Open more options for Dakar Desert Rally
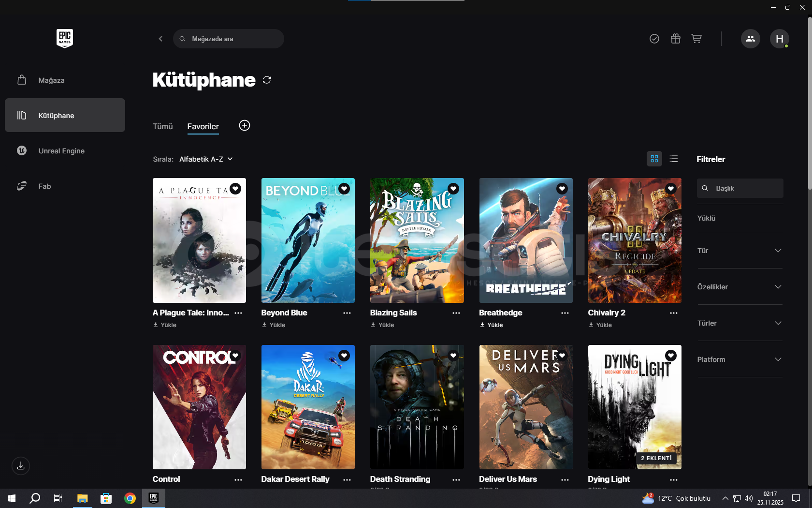This screenshot has height=508, width=812. click(x=347, y=480)
